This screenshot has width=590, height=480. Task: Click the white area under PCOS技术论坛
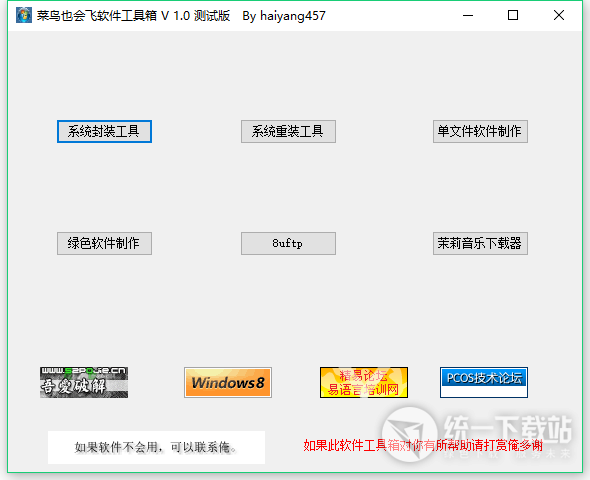pos(484,391)
